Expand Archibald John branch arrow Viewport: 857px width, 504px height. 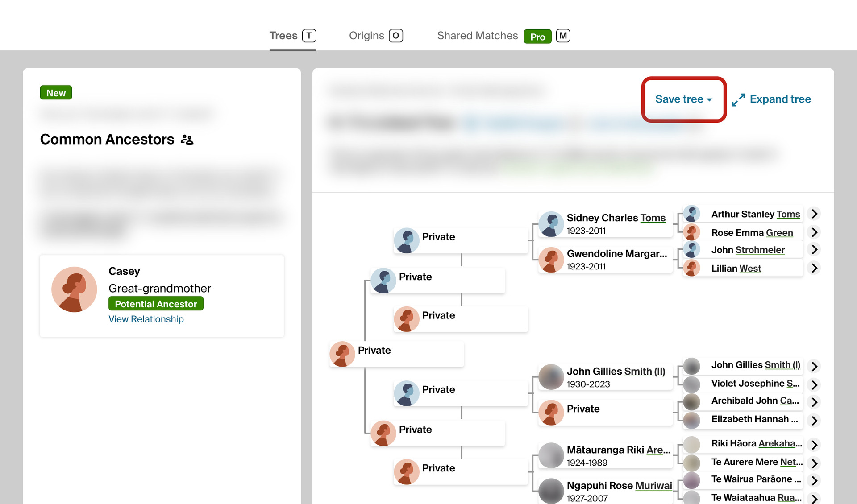tap(815, 402)
